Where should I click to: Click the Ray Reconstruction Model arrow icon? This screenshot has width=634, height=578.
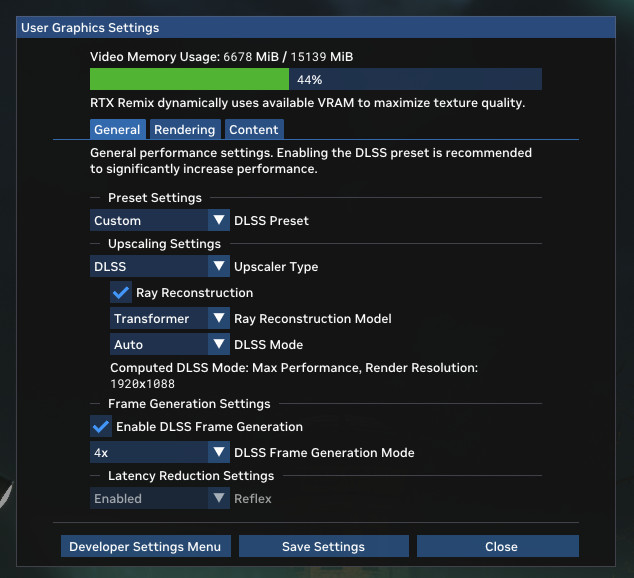(x=219, y=318)
